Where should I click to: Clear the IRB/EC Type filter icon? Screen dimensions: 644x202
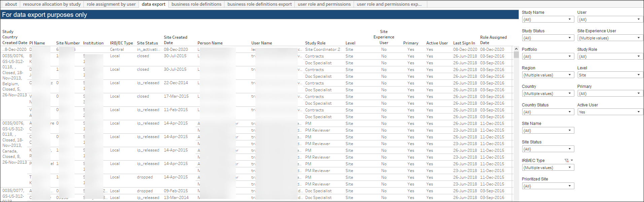pos(567,161)
